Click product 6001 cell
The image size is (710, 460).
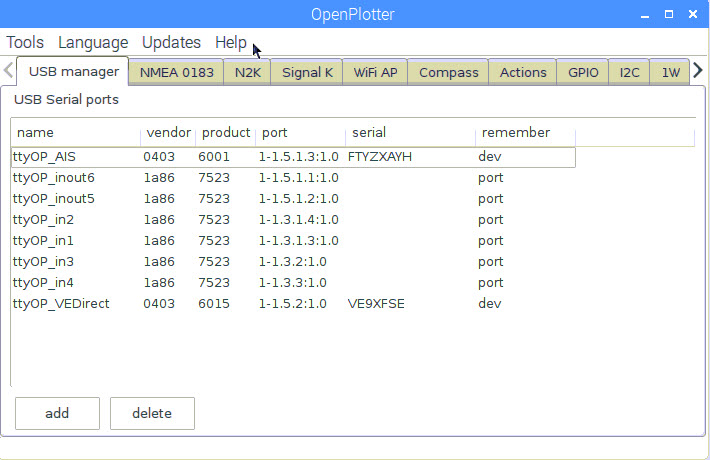tap(214, 157)
